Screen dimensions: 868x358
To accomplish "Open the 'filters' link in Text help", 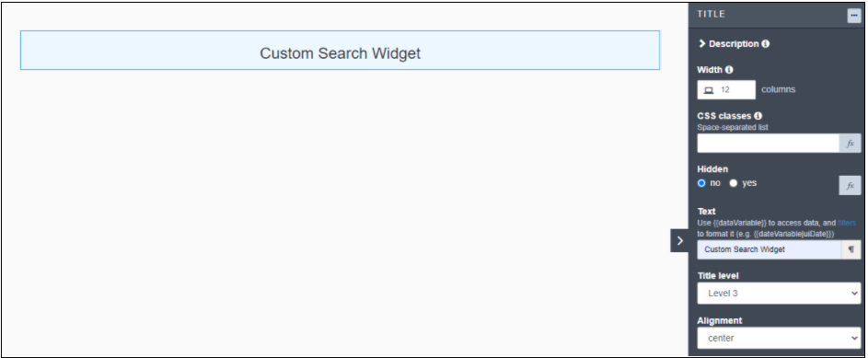I will click(x=847, y=223).
